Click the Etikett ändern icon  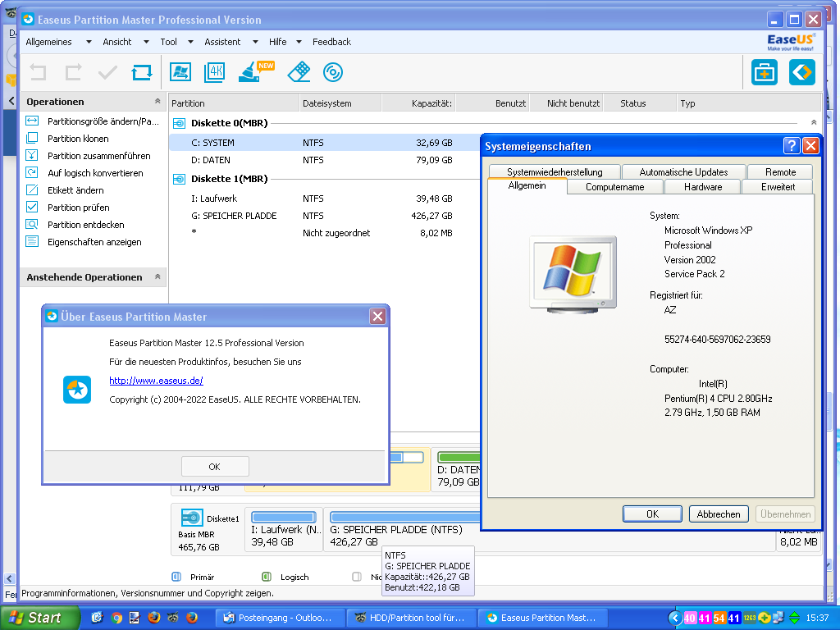click(32, 189)
